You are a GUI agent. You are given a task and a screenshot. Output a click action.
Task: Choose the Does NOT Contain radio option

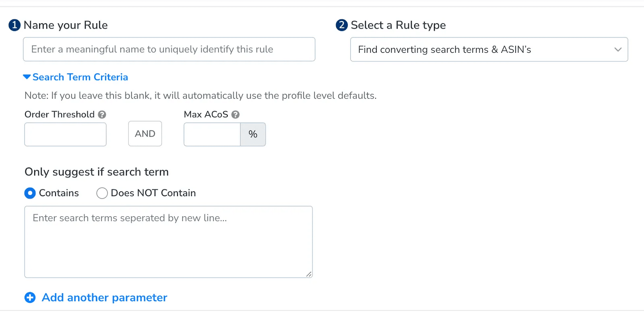(x=102, y=193)
